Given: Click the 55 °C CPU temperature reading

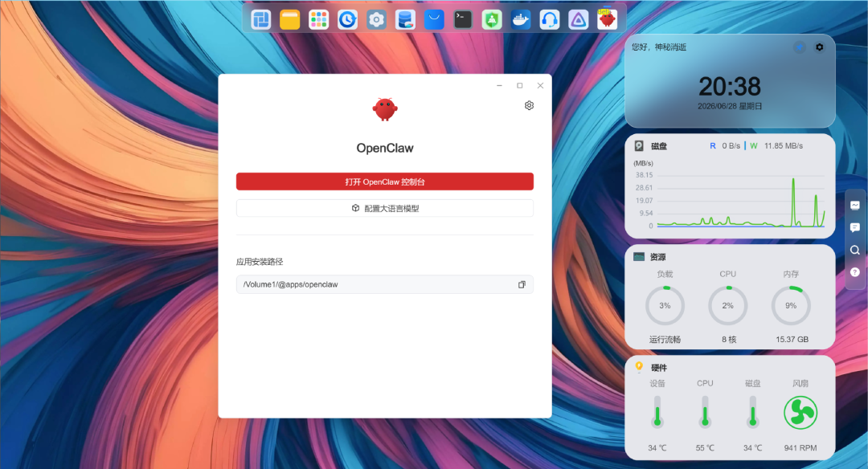Looking at the screenshot, I should point(705,448).
